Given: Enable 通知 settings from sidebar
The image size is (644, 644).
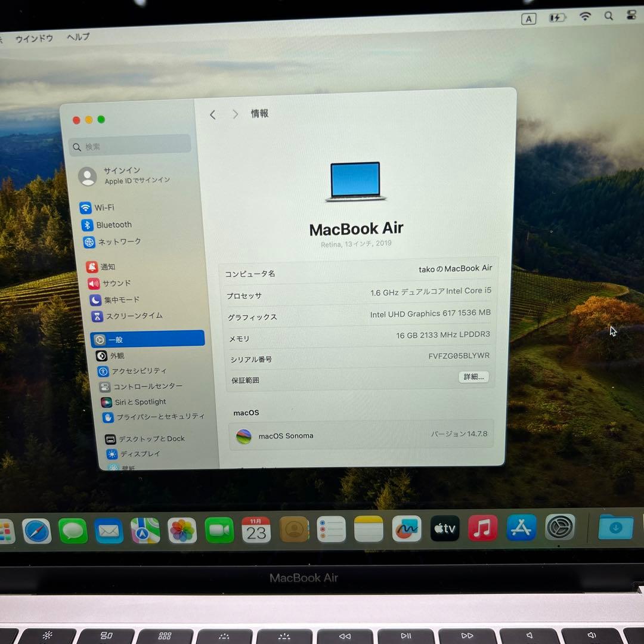Looking at the screenshot, I should 109,267.
